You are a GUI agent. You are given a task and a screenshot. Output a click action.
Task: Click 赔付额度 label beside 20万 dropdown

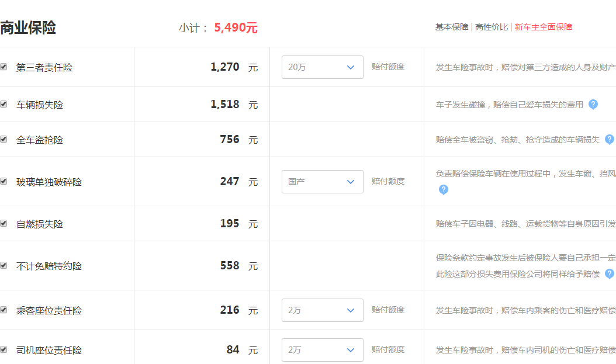click(388, 67)
